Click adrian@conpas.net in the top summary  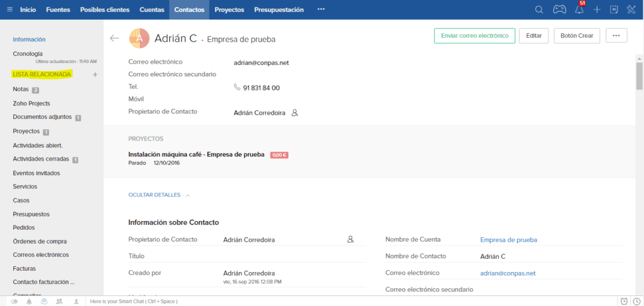point(261,62)
